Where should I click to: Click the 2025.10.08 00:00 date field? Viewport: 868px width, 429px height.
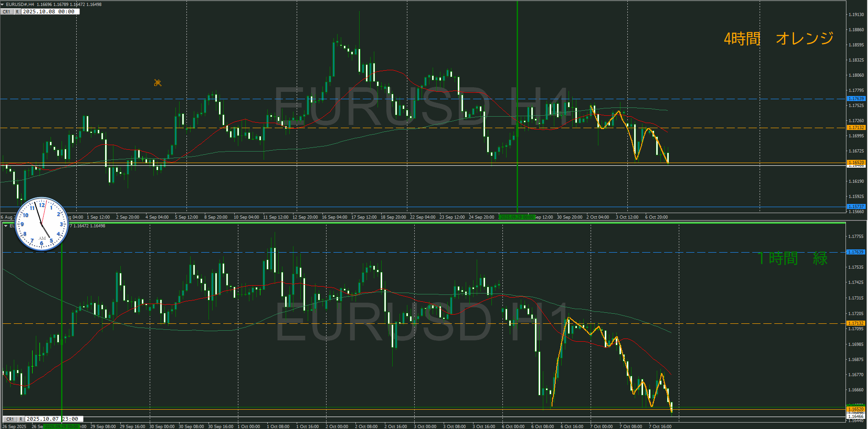point(51,11)
